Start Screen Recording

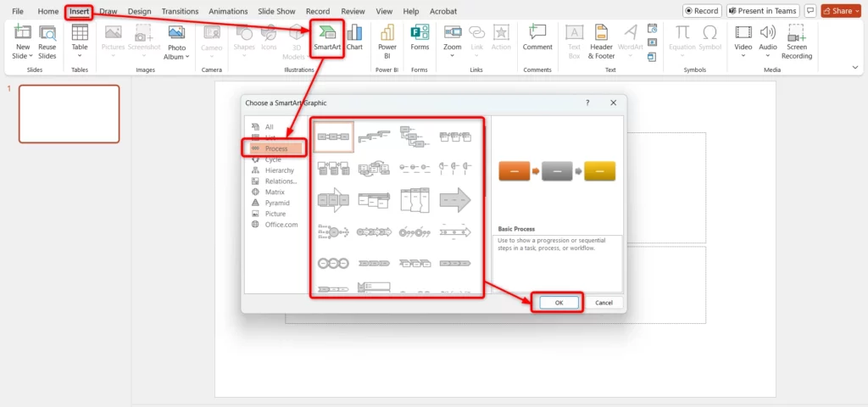797,41
